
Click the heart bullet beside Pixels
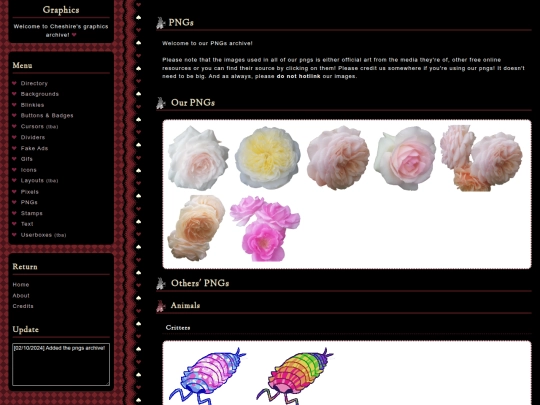click(14, 191)
